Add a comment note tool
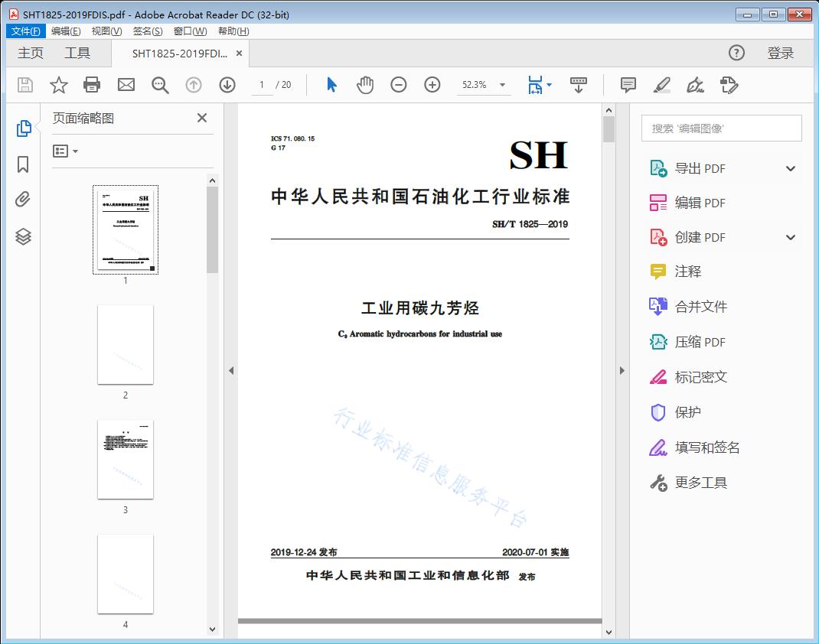 (628, 85)
